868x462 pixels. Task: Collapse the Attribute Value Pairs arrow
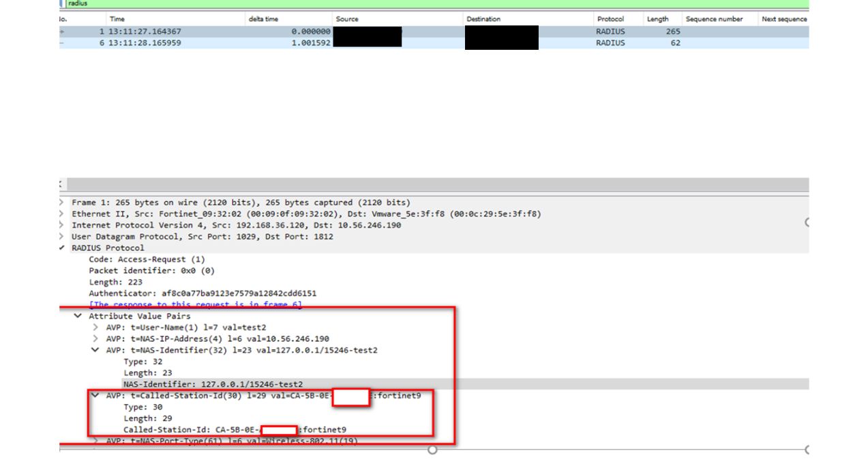pyautogui.click(x=79, y=317)
